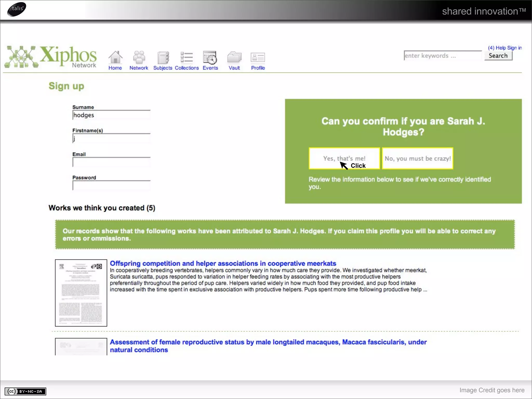Click the talis logo badge
The height and width of the screenshot is (399, 532).
point(17,9)
